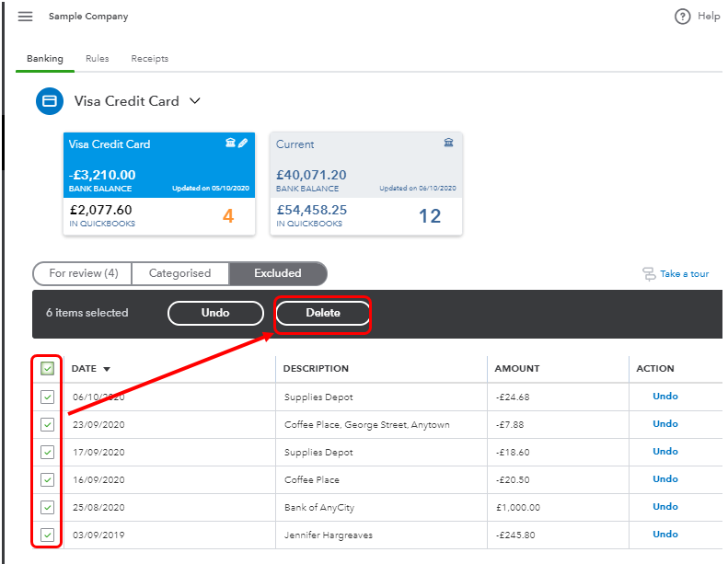
Task: Select the Current account tile
Action: click(365, 184)
